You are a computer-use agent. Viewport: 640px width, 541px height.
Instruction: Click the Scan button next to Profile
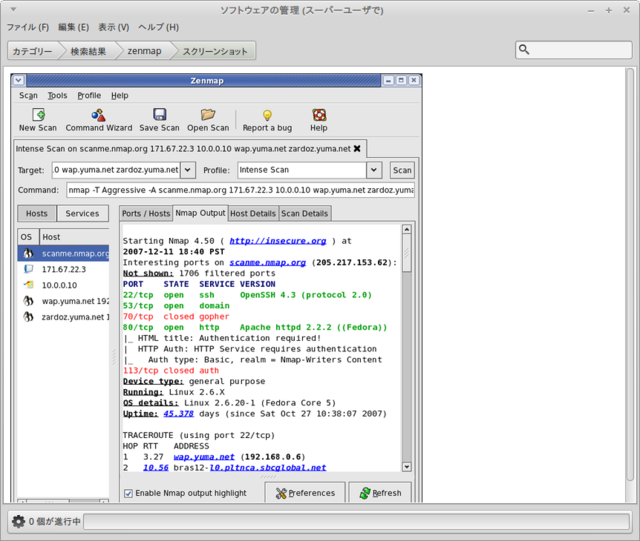pos(402,170)
